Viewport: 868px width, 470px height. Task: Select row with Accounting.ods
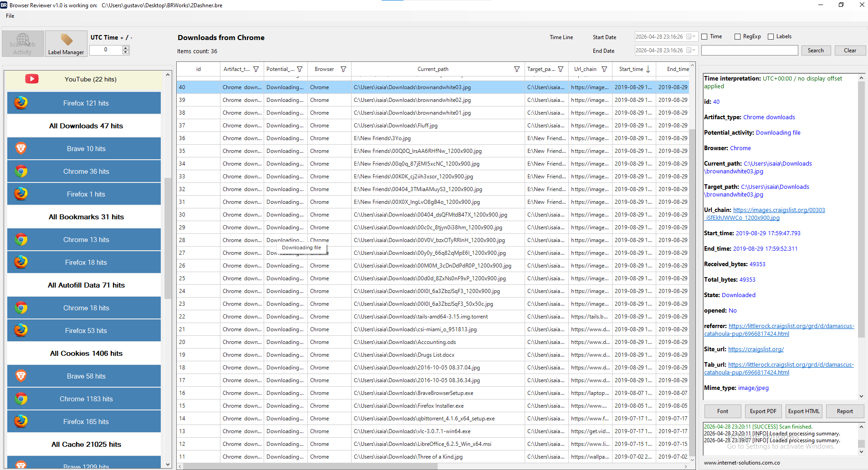click(x=432, y=342)
